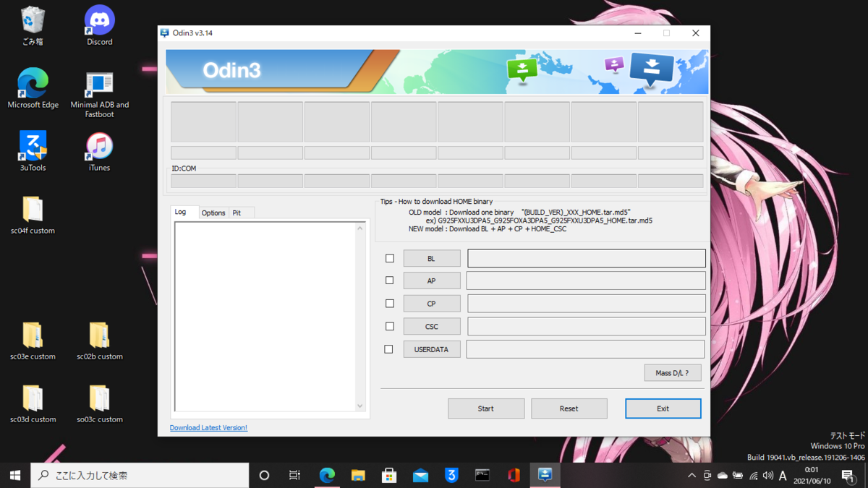Viewport: 868px width, 488px height.
Task: Click the Odin3 title bar app icon
Action: pos(165,33)
